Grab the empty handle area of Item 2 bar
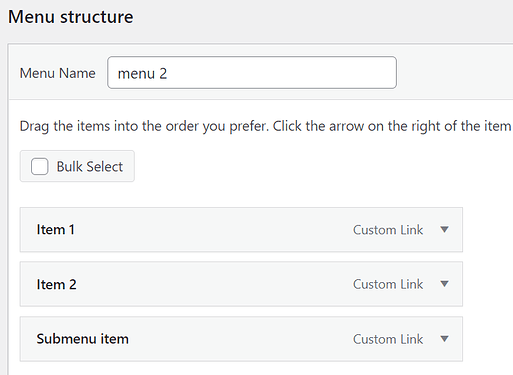This screenshot has height=375, width=513. [x=213, y=284]
